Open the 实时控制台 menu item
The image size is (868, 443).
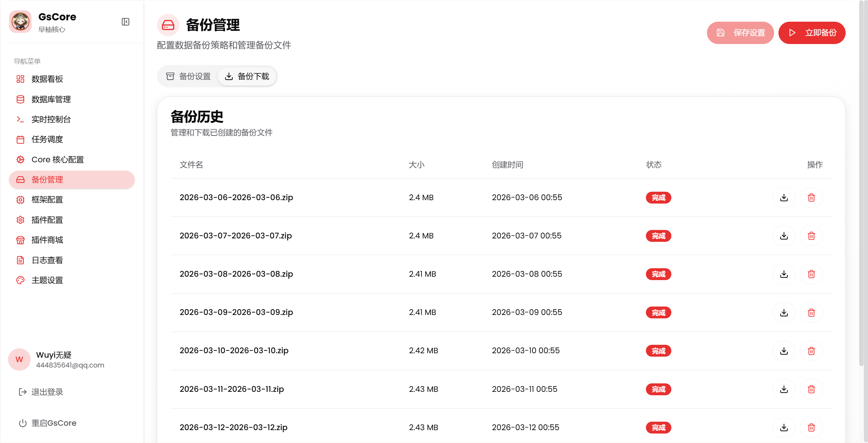point(51,120)
